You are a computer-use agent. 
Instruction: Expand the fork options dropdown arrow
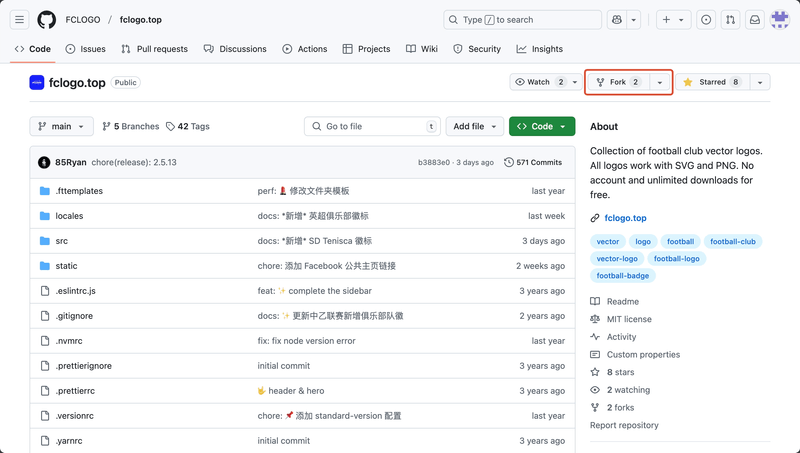tap(660, 82)
